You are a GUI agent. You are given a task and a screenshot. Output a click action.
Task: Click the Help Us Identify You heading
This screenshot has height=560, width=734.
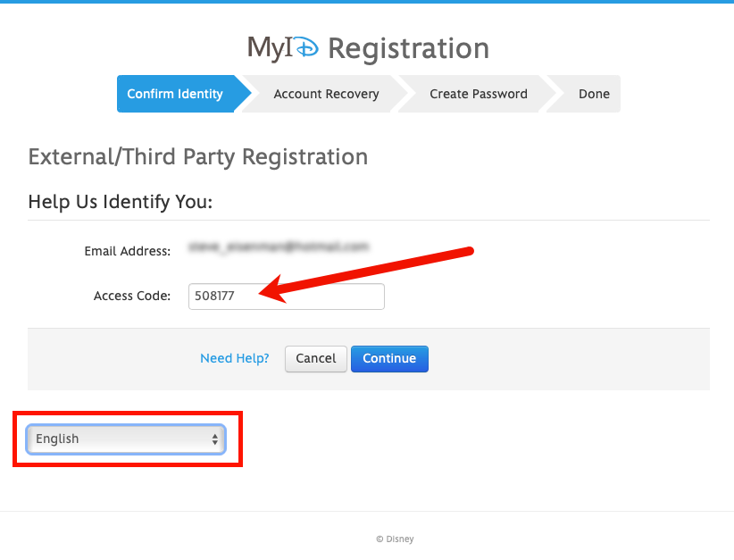tap(121, 202)
